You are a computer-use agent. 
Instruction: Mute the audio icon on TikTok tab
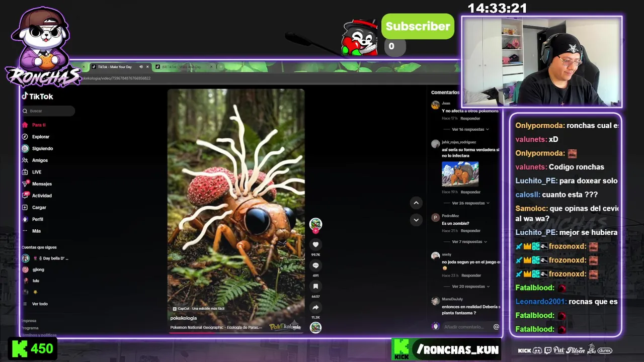(x=141, y=67)
